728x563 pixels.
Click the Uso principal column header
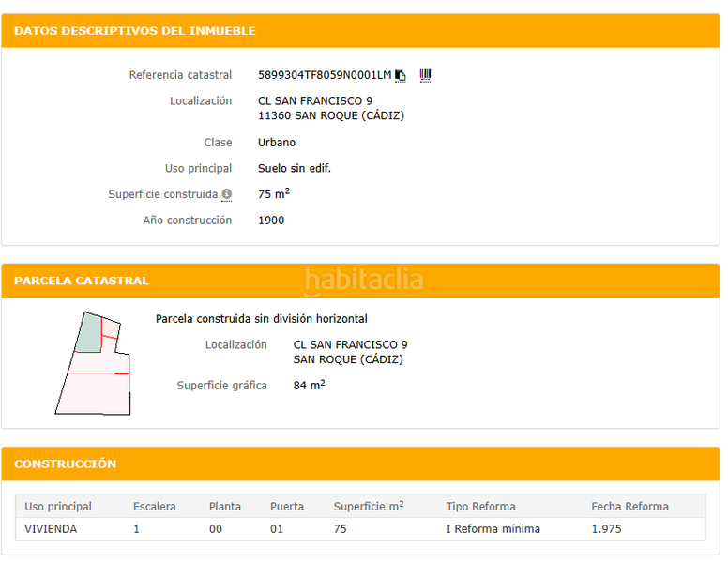58,507
